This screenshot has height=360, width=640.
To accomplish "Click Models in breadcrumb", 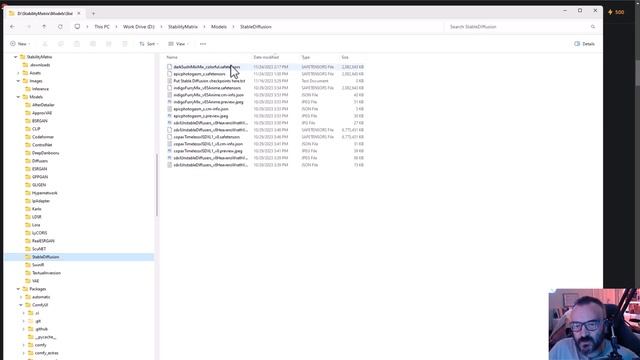I will click(219, 27).
